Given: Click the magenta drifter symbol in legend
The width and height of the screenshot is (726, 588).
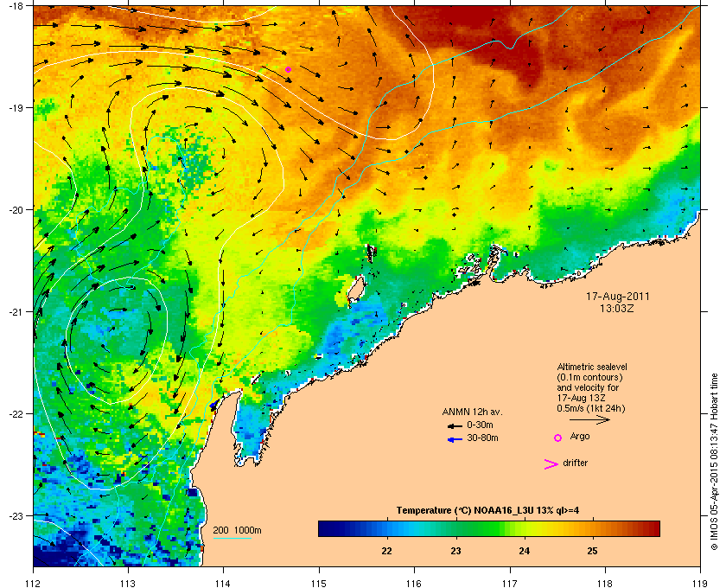Looking at the screenshot, I should (551, 464).
